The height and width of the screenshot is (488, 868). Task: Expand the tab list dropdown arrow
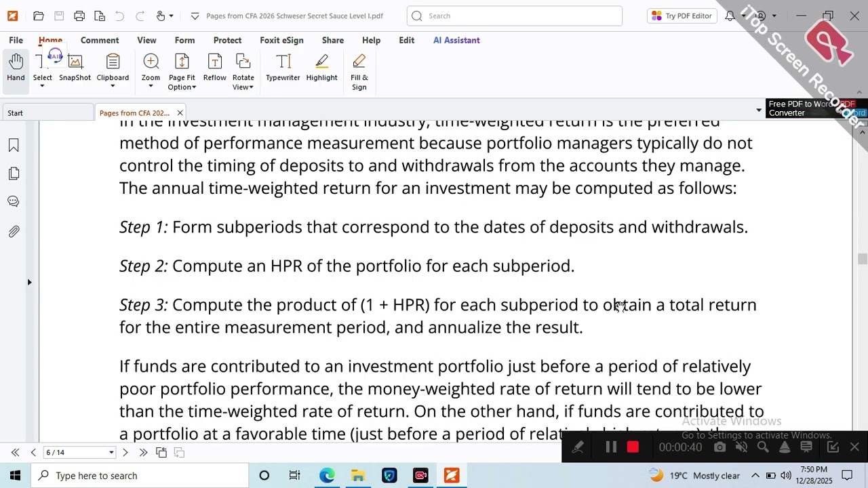pyautogui.click(x=759, y=110)
